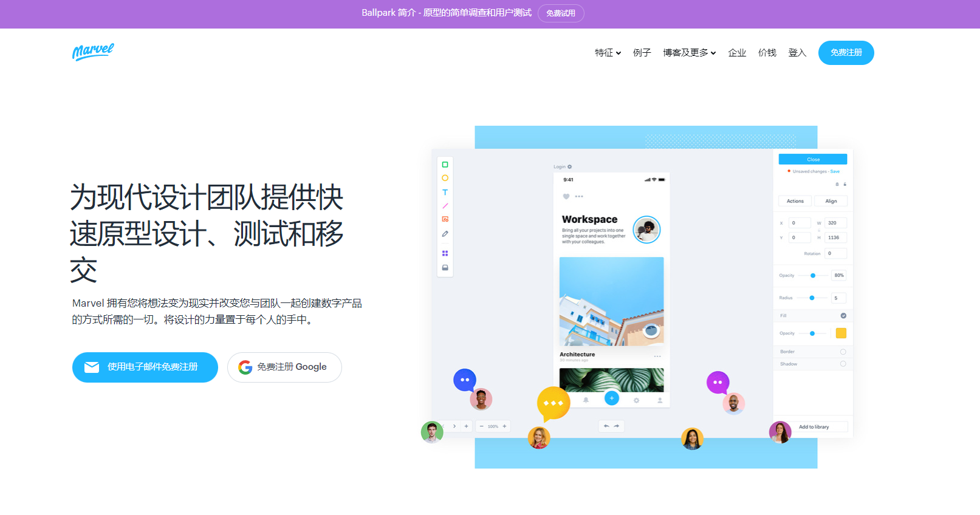The width and height of the screenshot is (980, 515).
Task: Tap the blue round plus button
Action: click(x=612, y=398)
